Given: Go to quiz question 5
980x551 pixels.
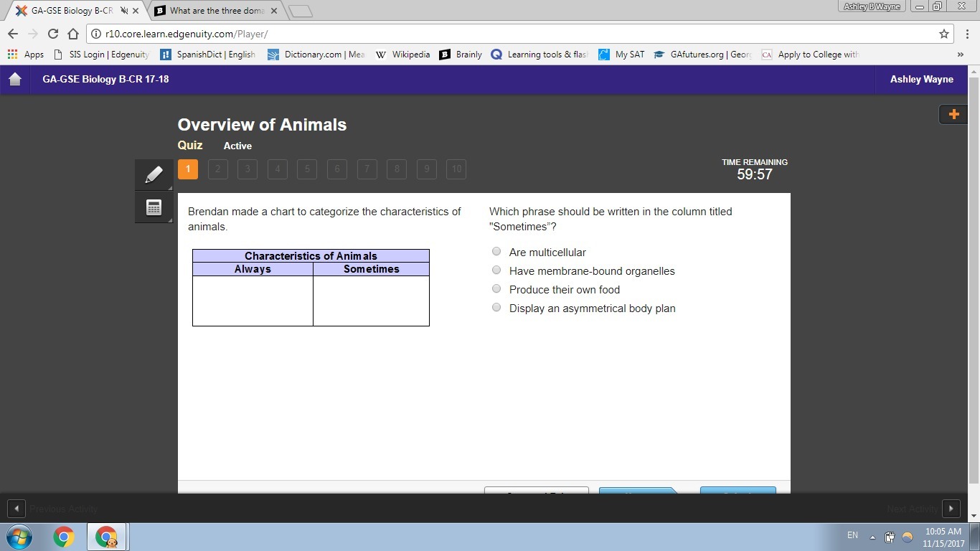Looking at the screenshot, I should (307, 169).
